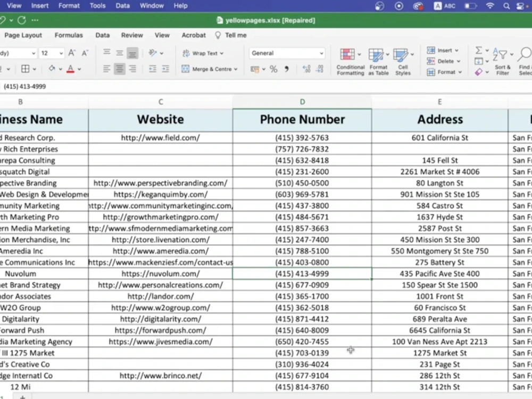This screenshot has width=532, height=399.
Task: Decrease decimal places
Action: 320,69
